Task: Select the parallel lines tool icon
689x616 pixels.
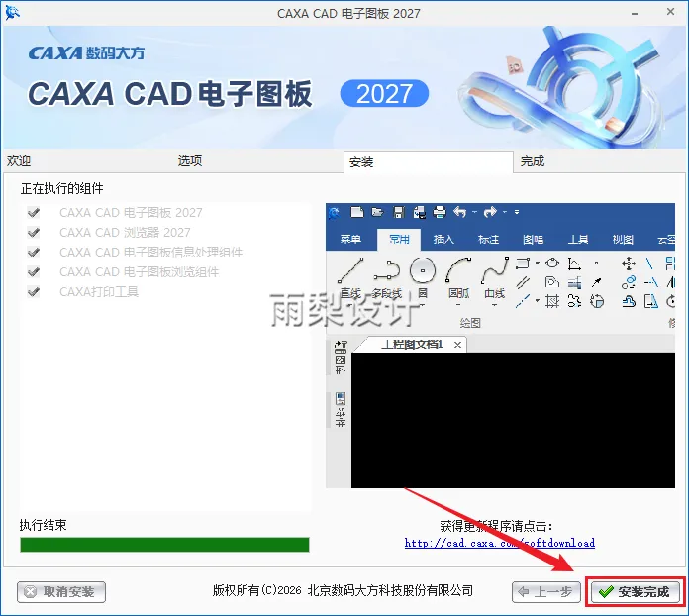Action: 523,282
